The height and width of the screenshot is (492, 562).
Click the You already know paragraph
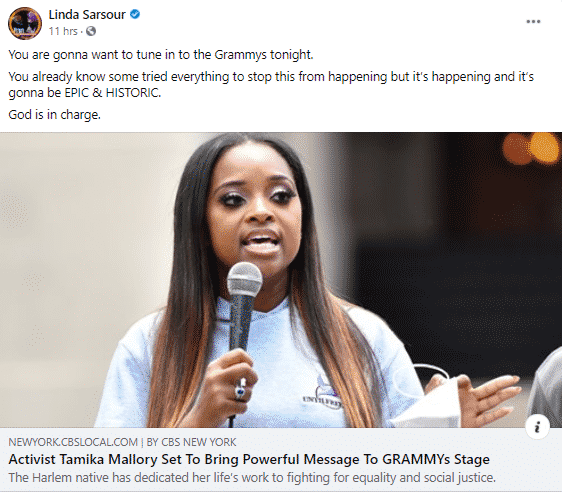coord(271,85)
